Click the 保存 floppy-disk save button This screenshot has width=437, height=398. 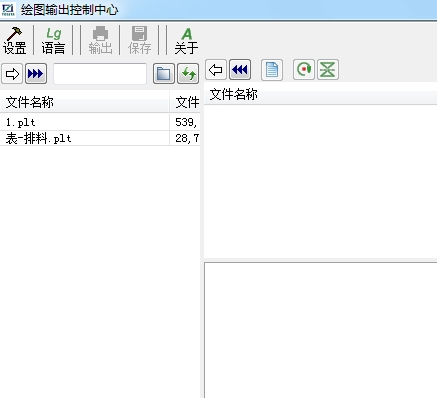coord(139,41)
